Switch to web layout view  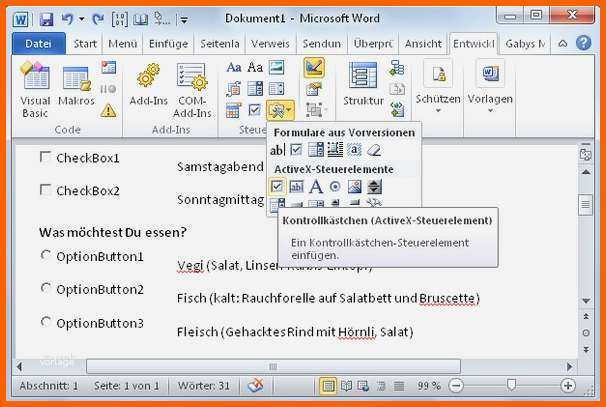pyautogui.click(x=363, y=386)
